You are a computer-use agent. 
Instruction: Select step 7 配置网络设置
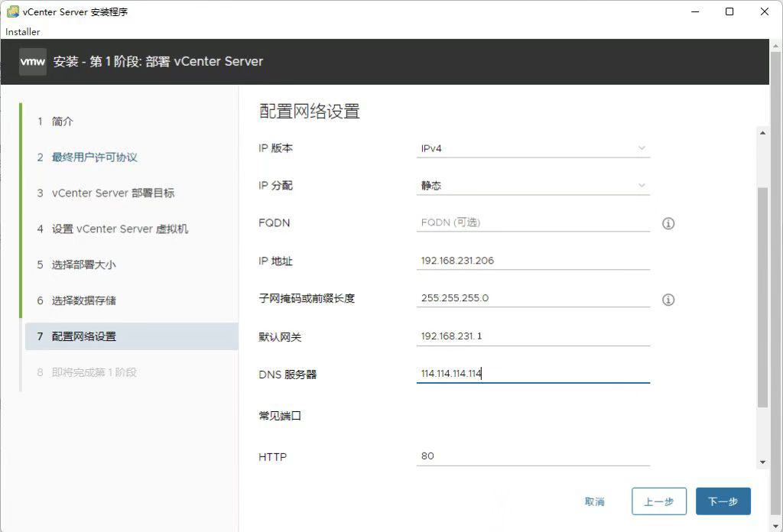(x=131, y=336)
